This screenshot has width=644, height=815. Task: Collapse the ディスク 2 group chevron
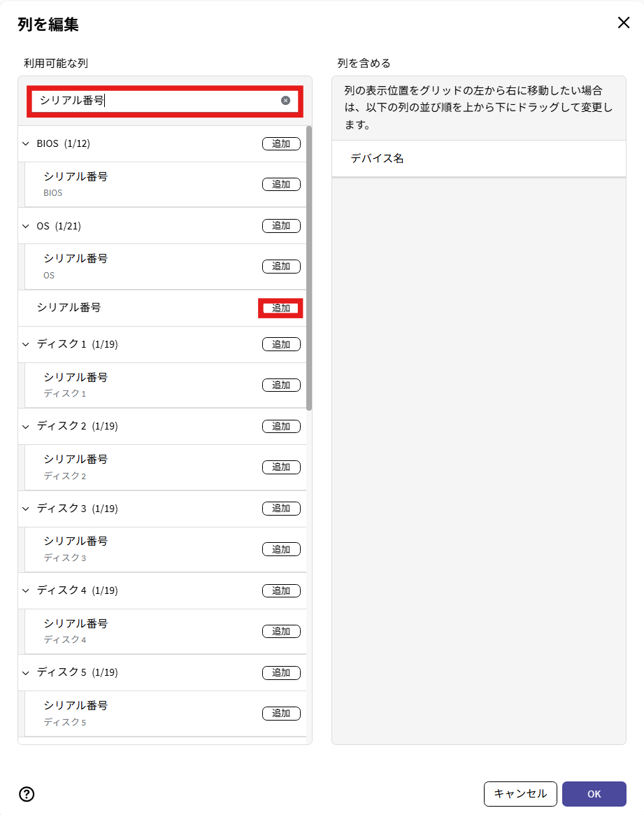tap(26, 426)
